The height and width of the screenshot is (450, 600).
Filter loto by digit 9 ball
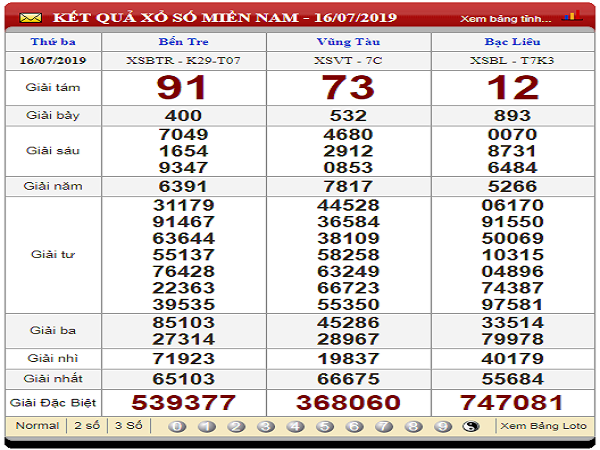coord(443,426)
